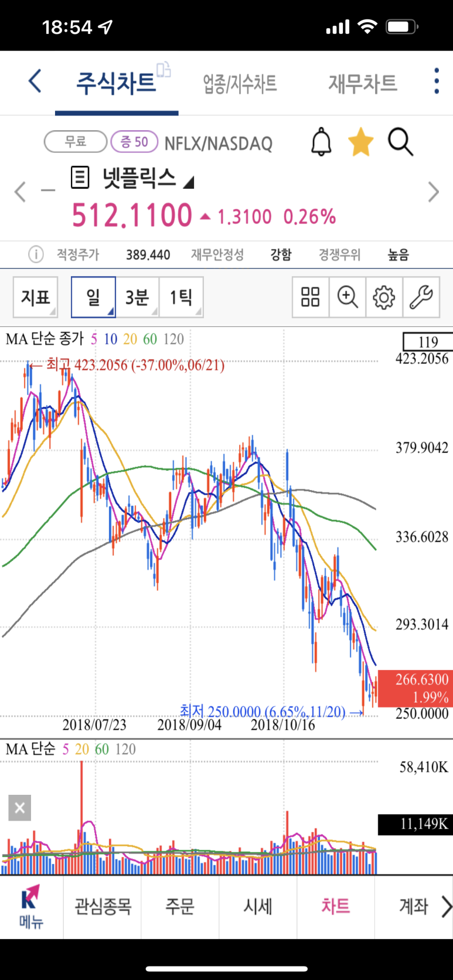Tap the 2018/10/16 date label

[283, 725]
